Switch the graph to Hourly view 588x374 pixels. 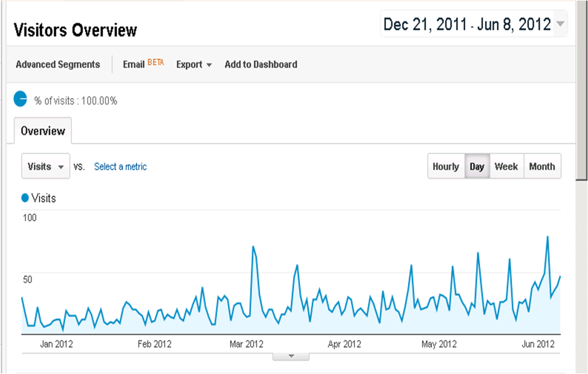click(446, 166)
